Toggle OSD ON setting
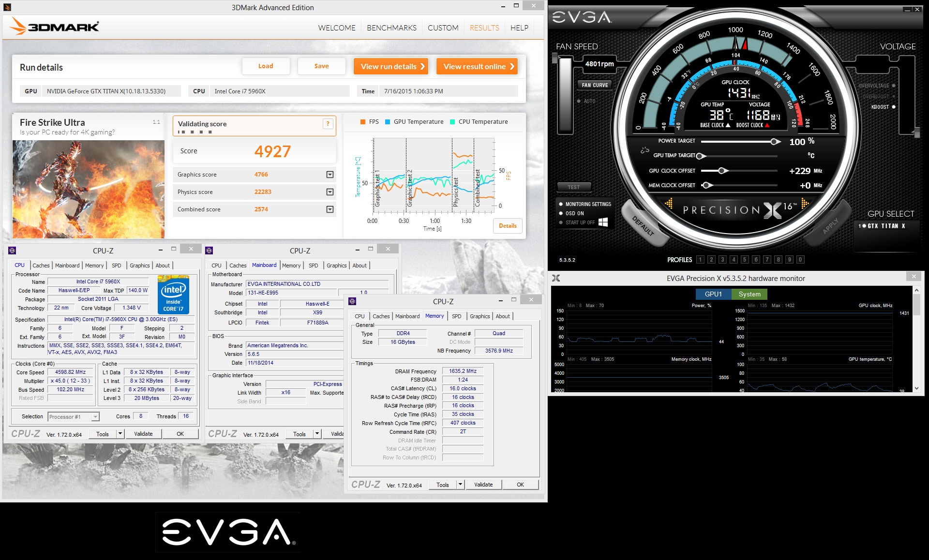929x560 pixels. pos(561,213)
